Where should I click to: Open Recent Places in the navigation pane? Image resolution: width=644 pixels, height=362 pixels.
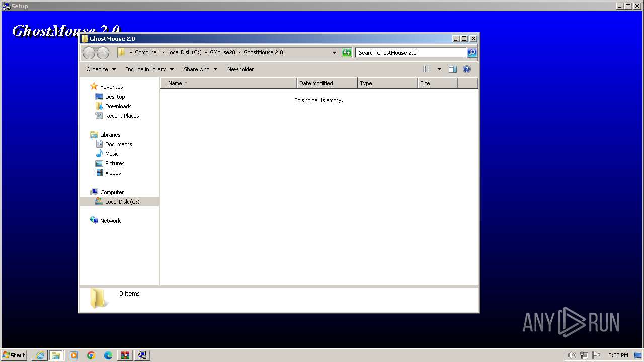coord(122,116)
